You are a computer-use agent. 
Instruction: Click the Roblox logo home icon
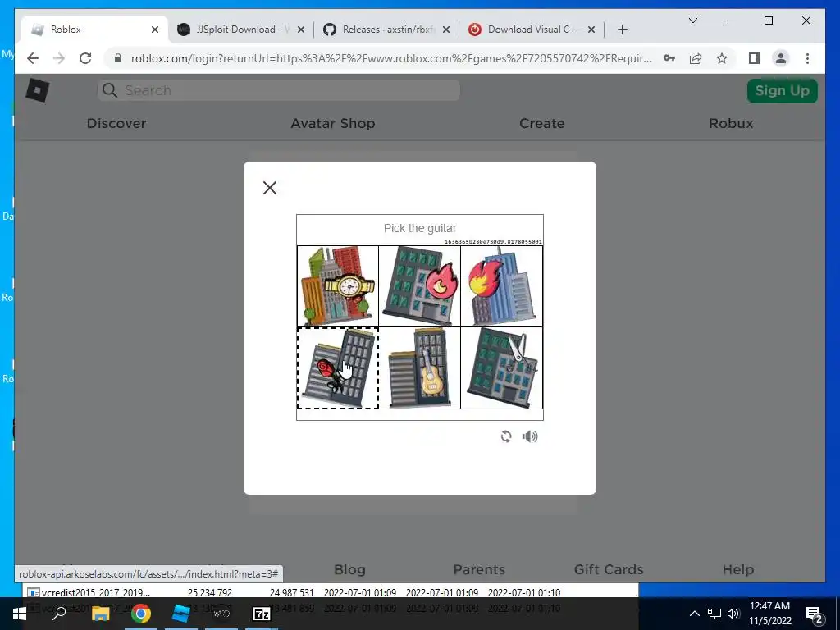click(38, 90)
